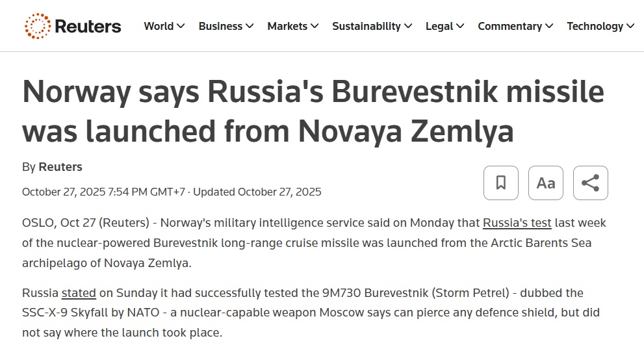Expand the Markets dropdown arrow

[x=315, y=26]
